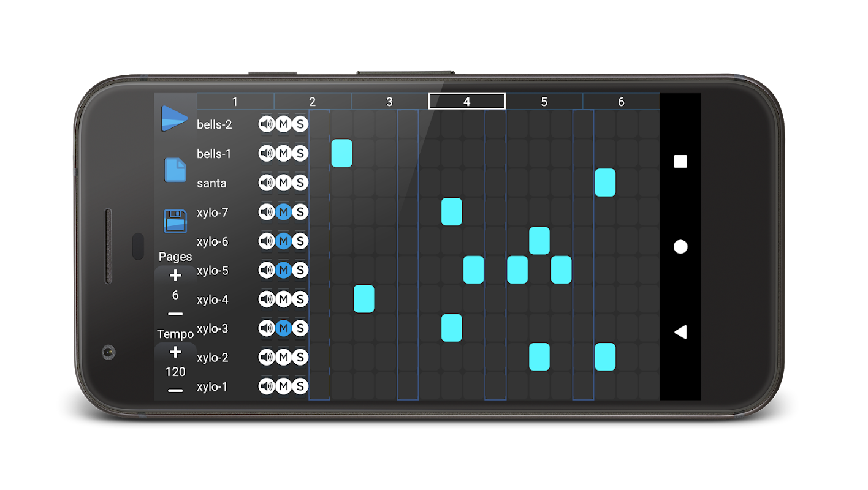Unmute the xylo-7 track
The height and width of the screenshot is (490, 868).
(x=283, y=212)
